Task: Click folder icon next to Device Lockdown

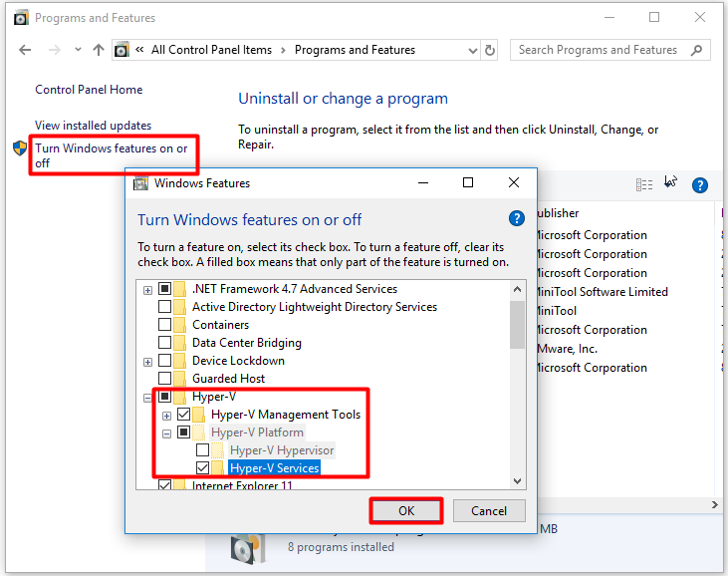Action: pos(179,361)
